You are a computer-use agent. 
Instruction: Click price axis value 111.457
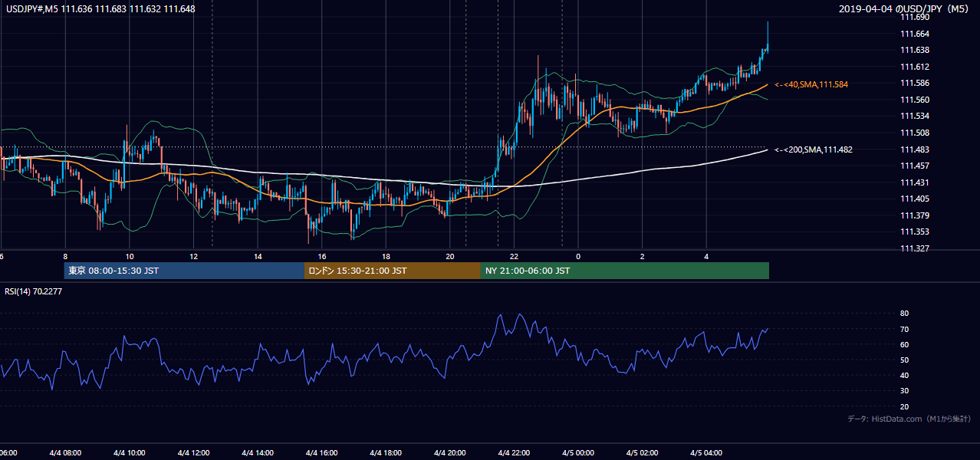pyautogui.click(x=914, y=166)
